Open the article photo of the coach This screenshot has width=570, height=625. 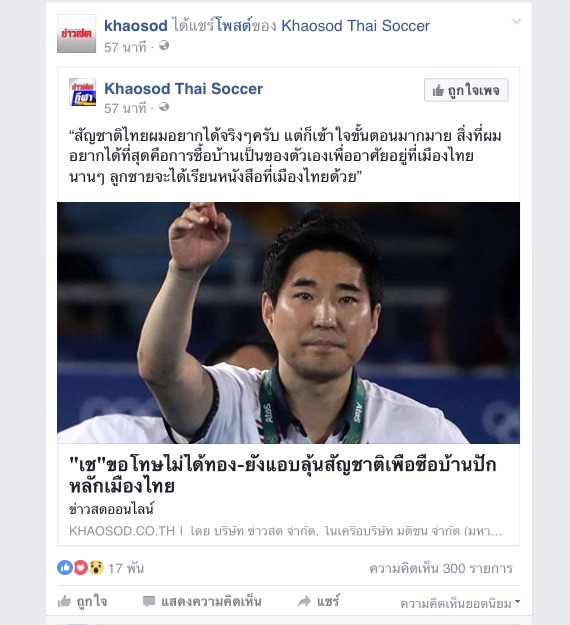[288, 323]
